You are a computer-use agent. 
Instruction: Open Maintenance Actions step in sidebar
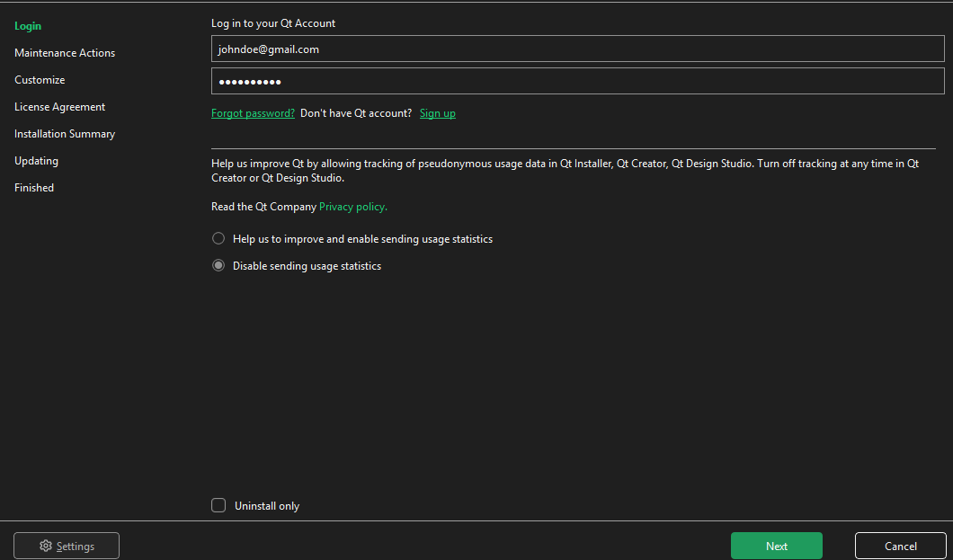point(65,53)
